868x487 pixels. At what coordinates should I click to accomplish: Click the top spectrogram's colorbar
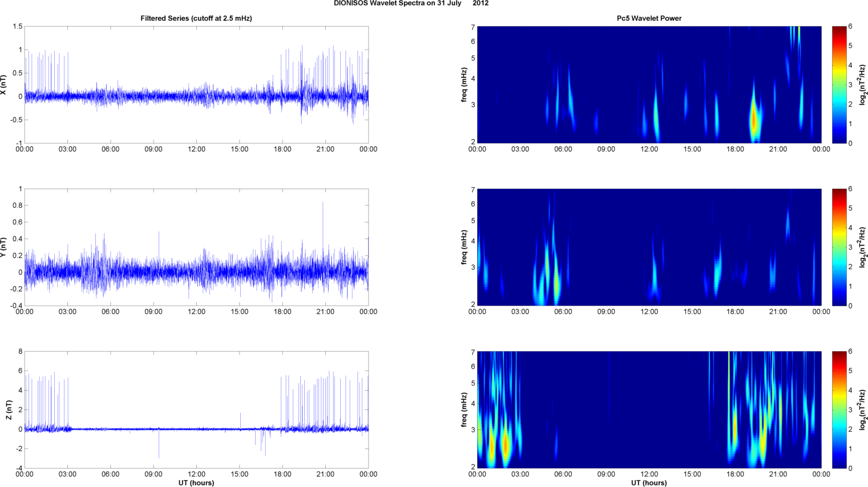coord(839,85)
